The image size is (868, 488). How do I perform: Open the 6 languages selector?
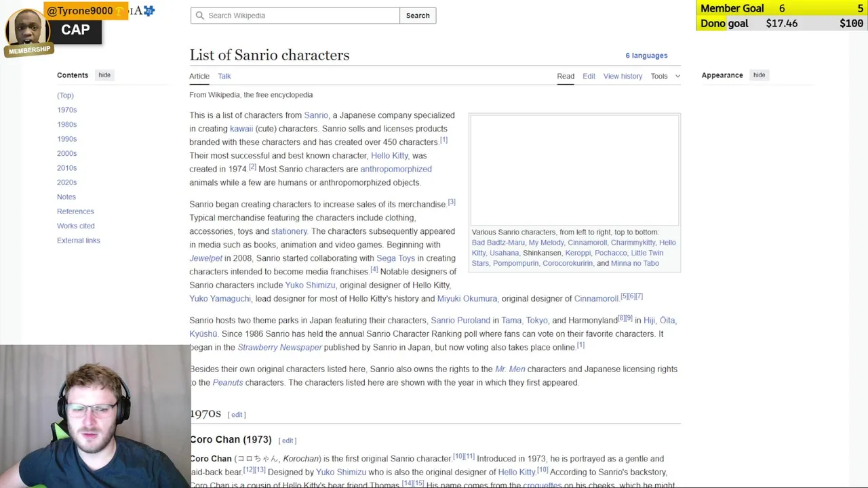pos(646,56)
